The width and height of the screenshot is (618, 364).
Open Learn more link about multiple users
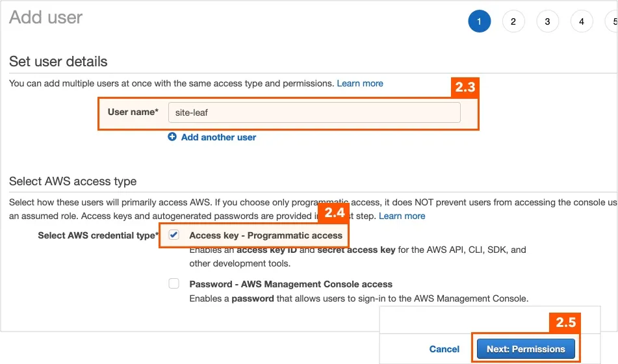360,84
